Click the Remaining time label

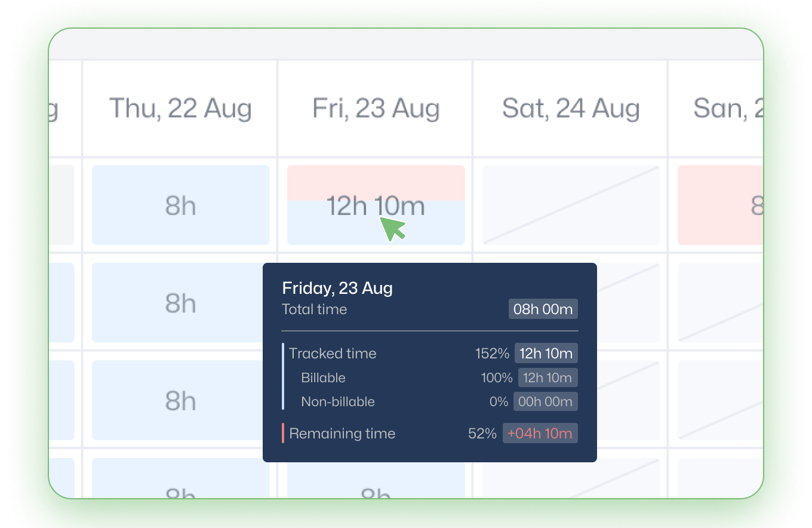click(342, 433)
